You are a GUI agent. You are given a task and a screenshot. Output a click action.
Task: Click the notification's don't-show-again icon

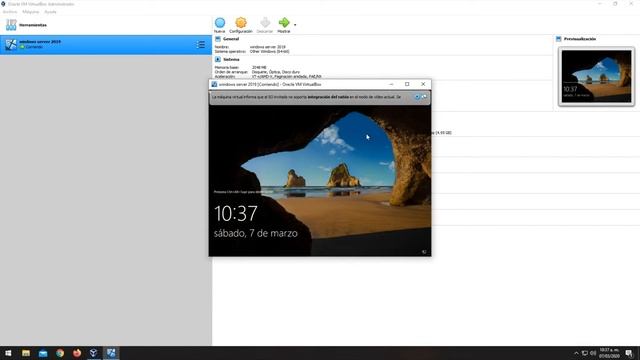[x=424, y=97]
